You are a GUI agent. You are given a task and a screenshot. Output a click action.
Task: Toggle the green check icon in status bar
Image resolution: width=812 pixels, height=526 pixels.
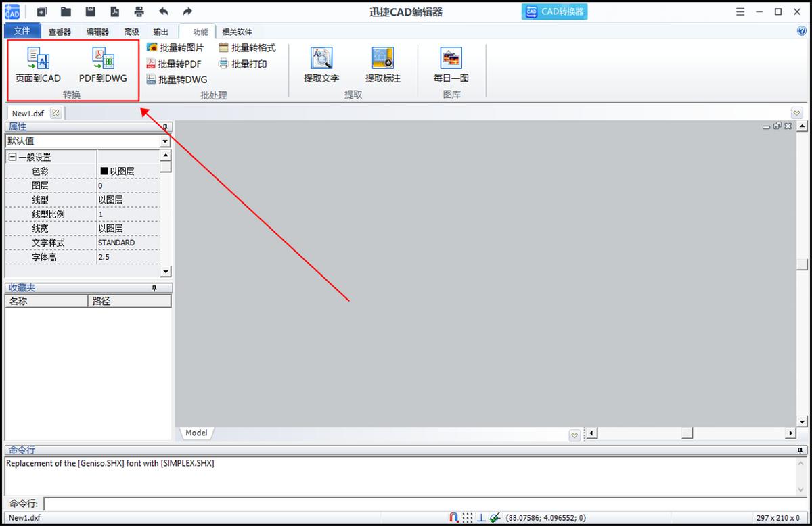tap(495, 518)
